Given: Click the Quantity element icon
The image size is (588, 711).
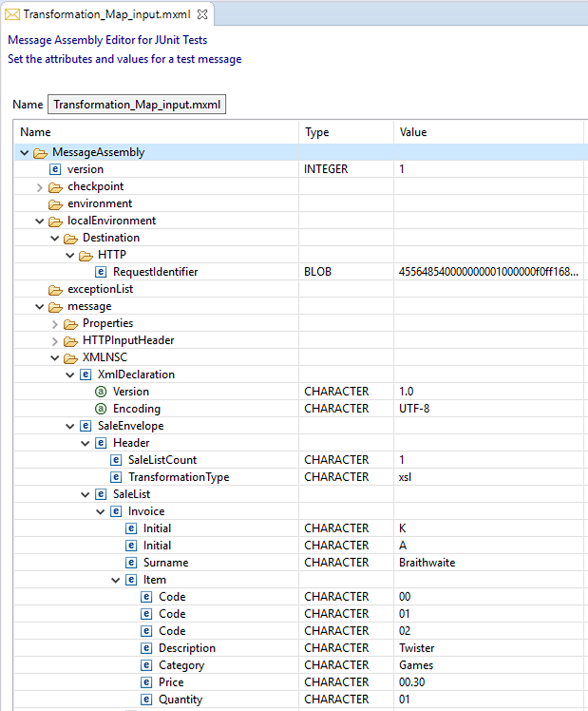Looking at the screenshot, I should tap(146, 700).
